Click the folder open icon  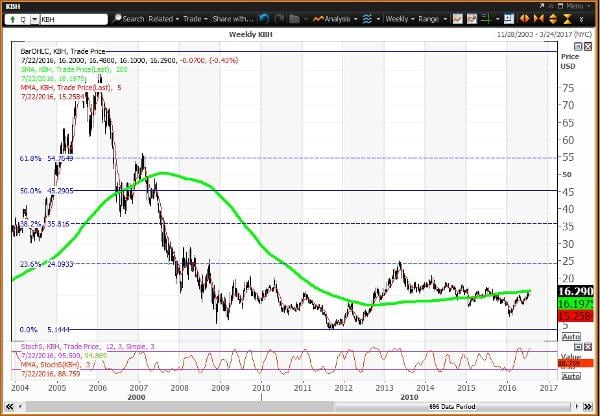pos(294,19)
